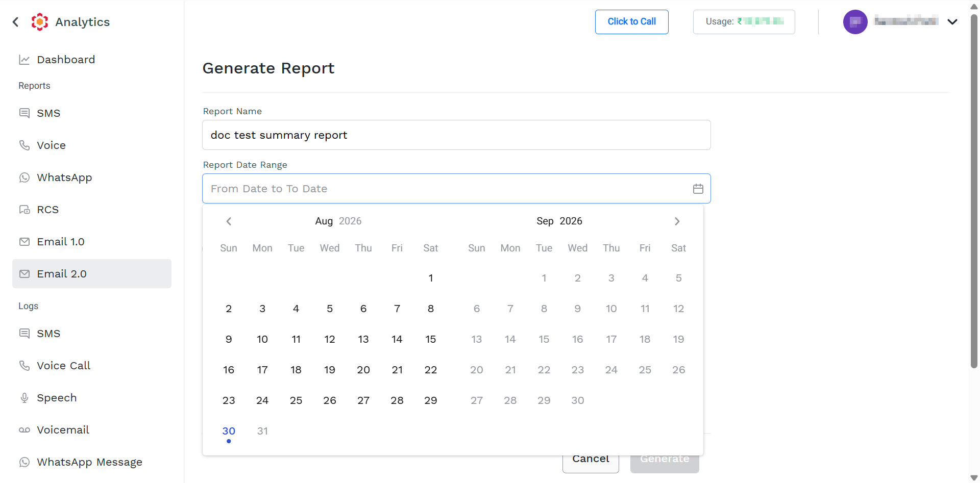Open the Dashboard chart icon

pos(24,60)
